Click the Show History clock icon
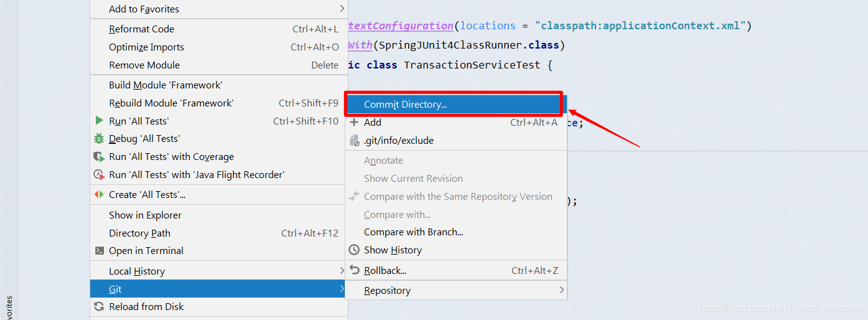 [354, 250]
